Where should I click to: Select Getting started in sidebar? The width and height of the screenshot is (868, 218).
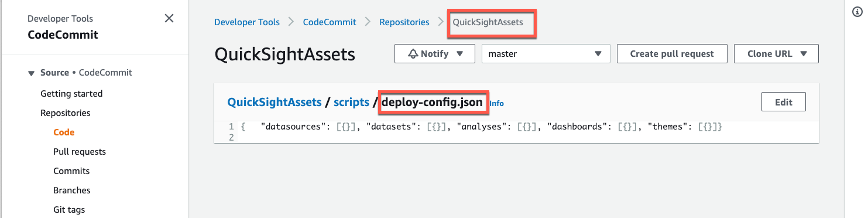[x=71, y=94]
